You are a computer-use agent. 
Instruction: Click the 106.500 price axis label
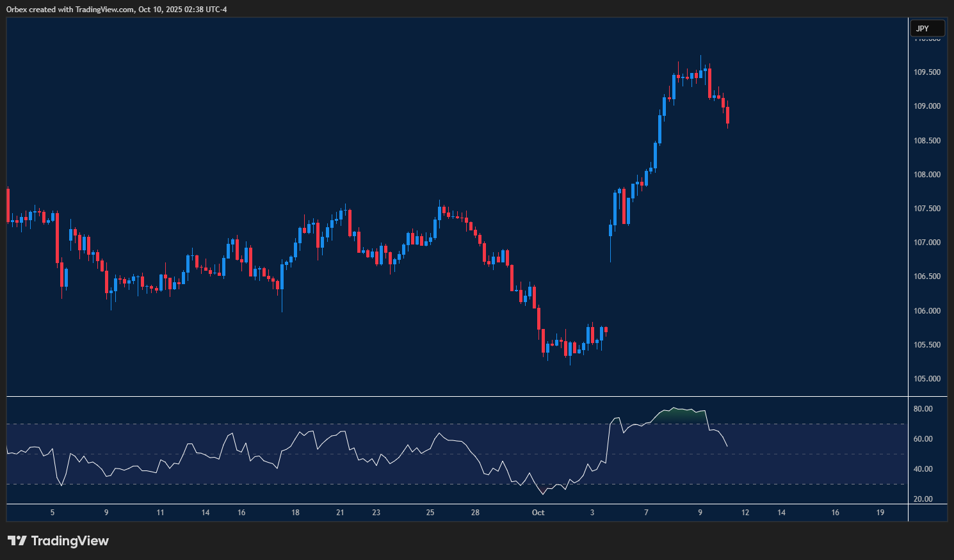[926, 276]
